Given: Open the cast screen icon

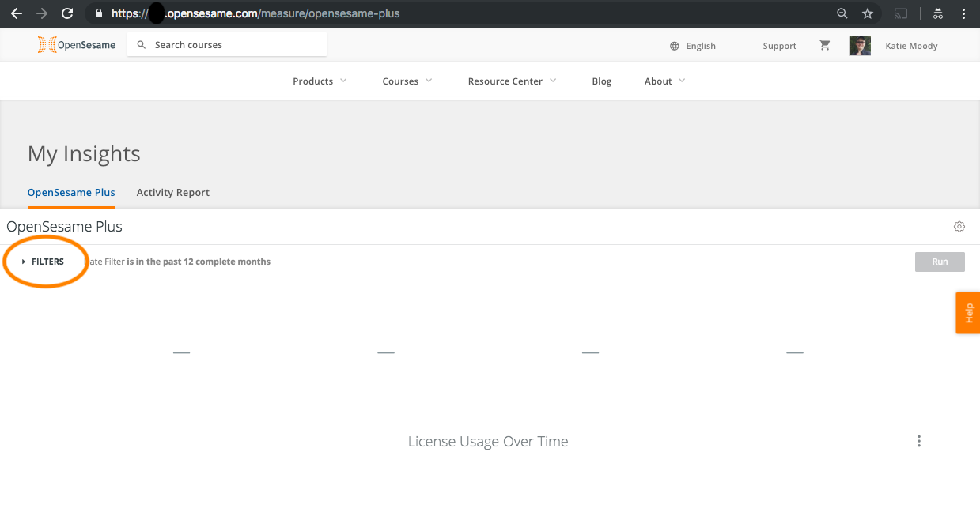Looking at the screenshot, I should (900, 13).
